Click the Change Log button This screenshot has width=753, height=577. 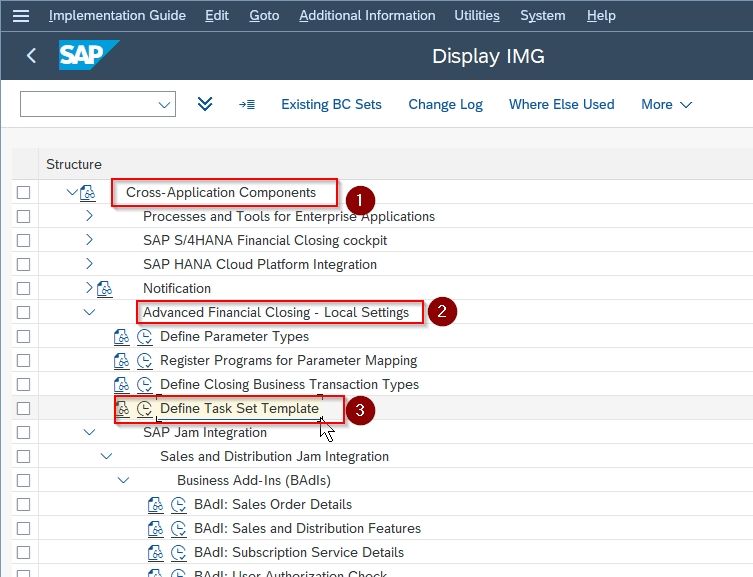[445, 104]
